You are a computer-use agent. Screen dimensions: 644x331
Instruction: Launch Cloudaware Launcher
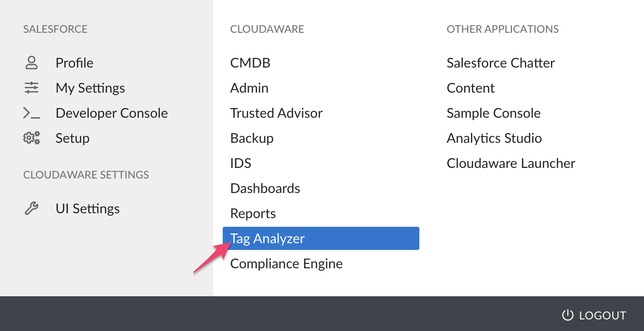(511, 163)
